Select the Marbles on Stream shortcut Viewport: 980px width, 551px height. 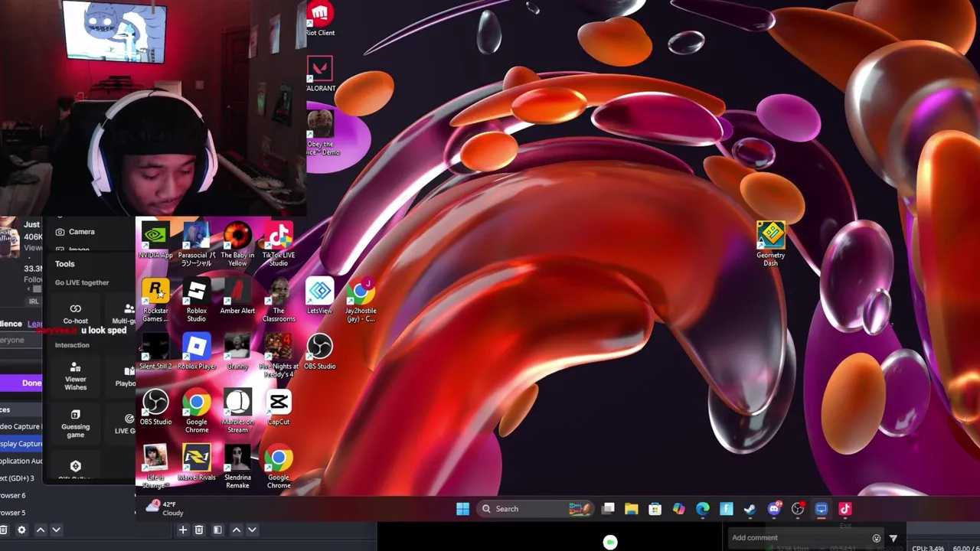pyautogui.click(x=237, y=411)
